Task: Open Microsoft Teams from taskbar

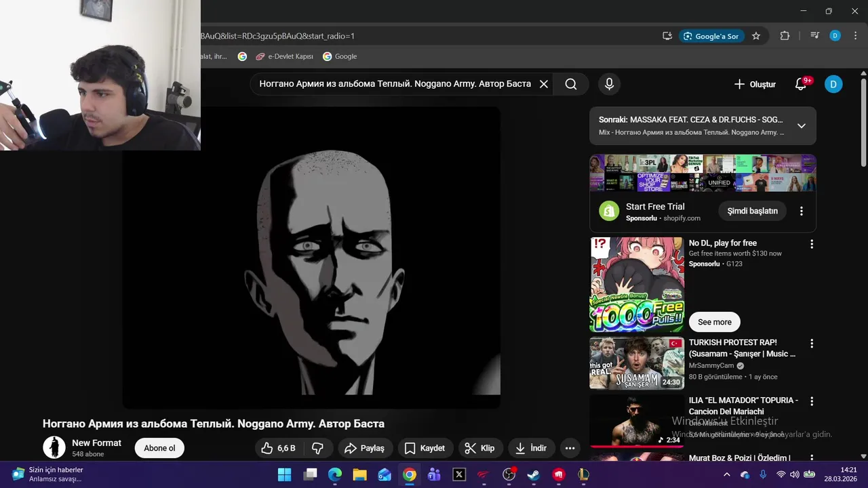Action: [434, 474]
